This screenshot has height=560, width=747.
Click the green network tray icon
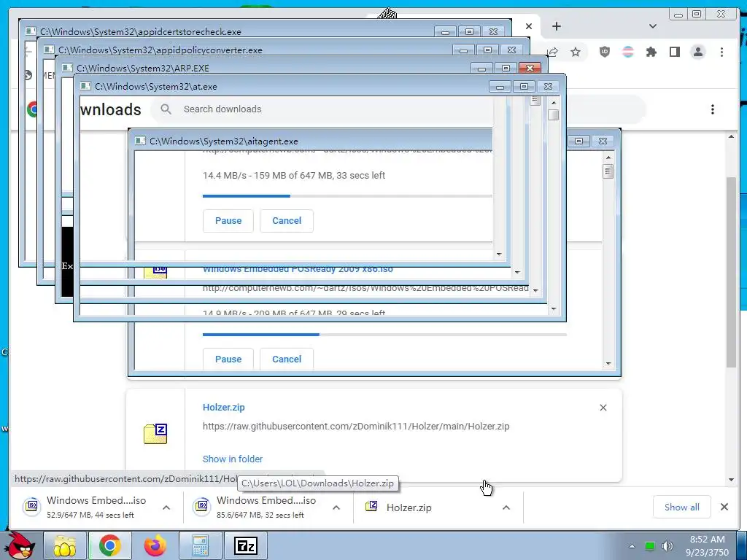click(x=650, y=546)
